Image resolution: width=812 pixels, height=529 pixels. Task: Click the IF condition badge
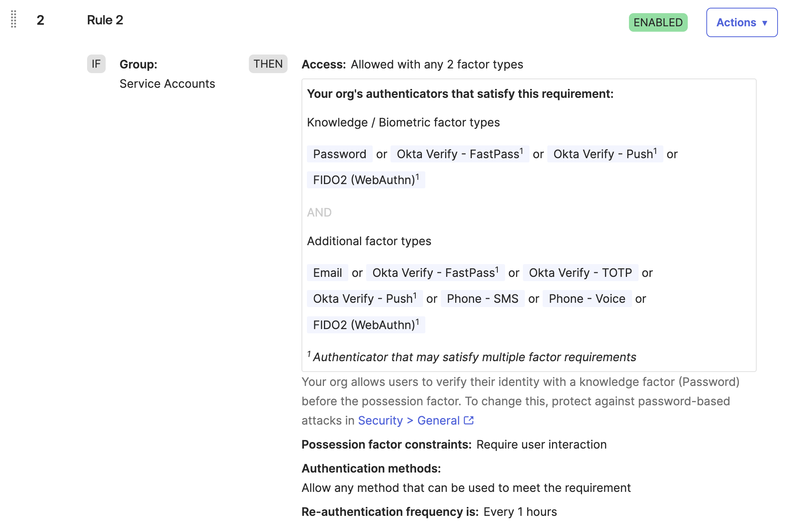96,64
